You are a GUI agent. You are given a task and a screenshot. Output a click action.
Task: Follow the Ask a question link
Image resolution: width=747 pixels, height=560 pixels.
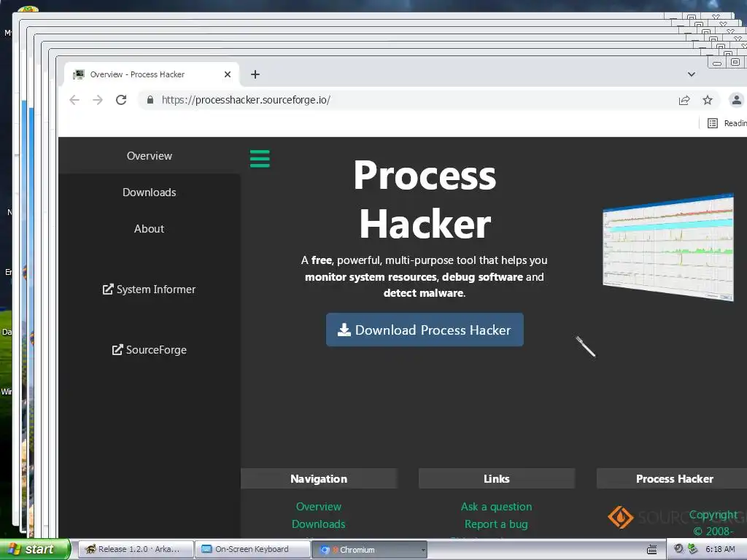[x=496, y=507]
